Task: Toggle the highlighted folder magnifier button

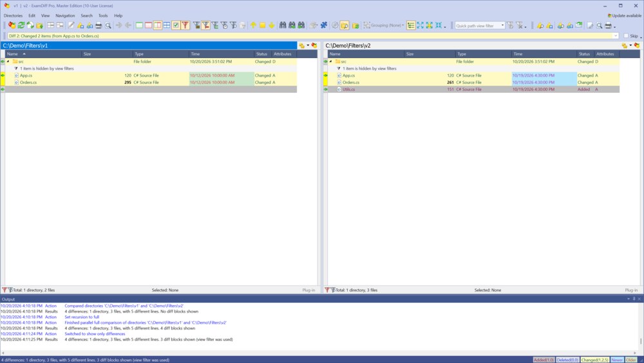Action: click(x=345, y=26)
